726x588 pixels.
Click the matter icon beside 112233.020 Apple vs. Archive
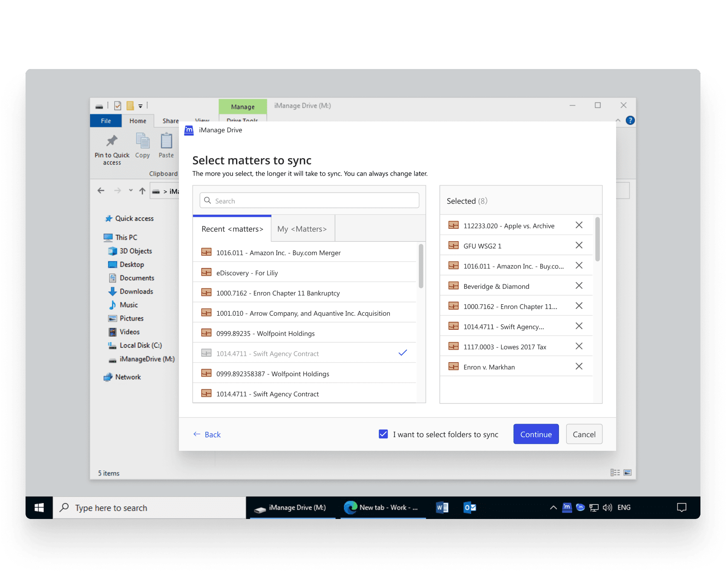453,225
